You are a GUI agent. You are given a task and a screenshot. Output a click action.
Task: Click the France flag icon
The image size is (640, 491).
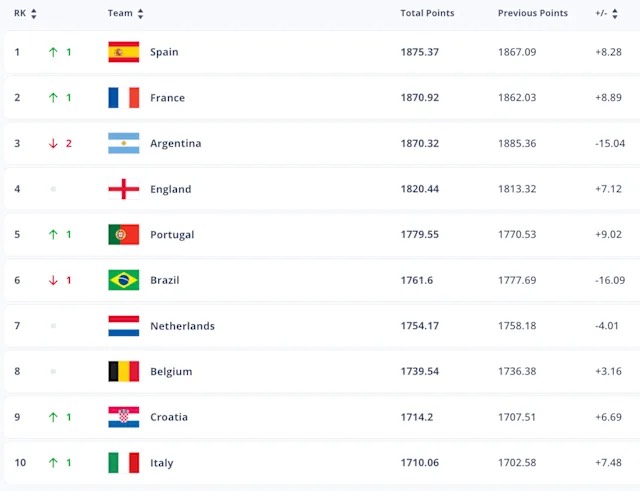point(124,98)
